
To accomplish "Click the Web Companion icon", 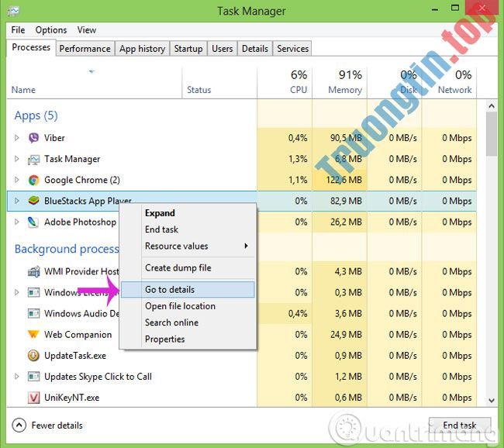I will tap(33, 335).
